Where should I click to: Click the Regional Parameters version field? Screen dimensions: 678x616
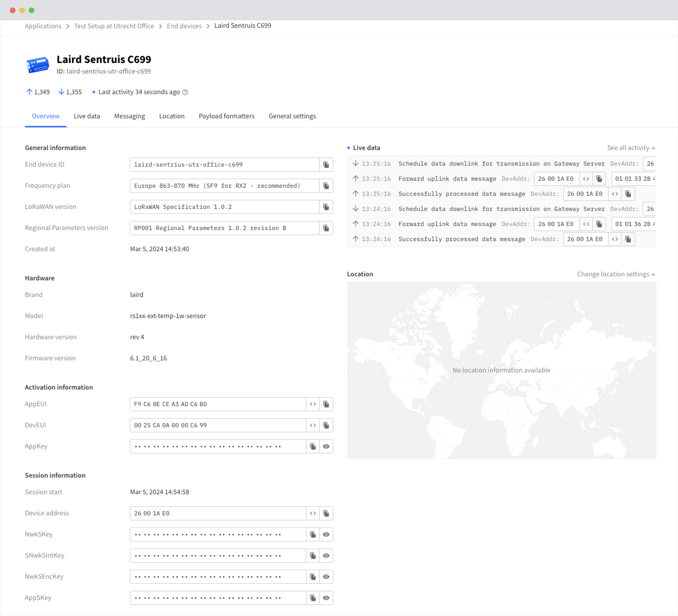[x=224, y=228]
